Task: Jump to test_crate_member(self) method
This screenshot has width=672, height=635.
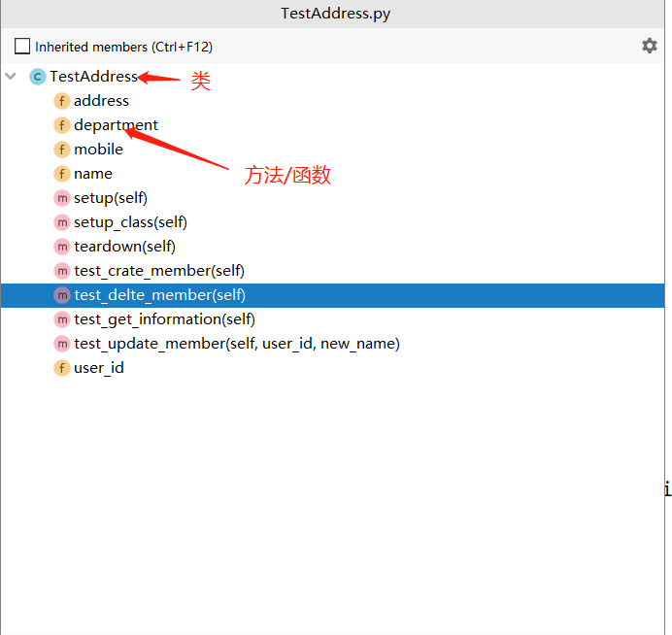Action: [158, 271]
